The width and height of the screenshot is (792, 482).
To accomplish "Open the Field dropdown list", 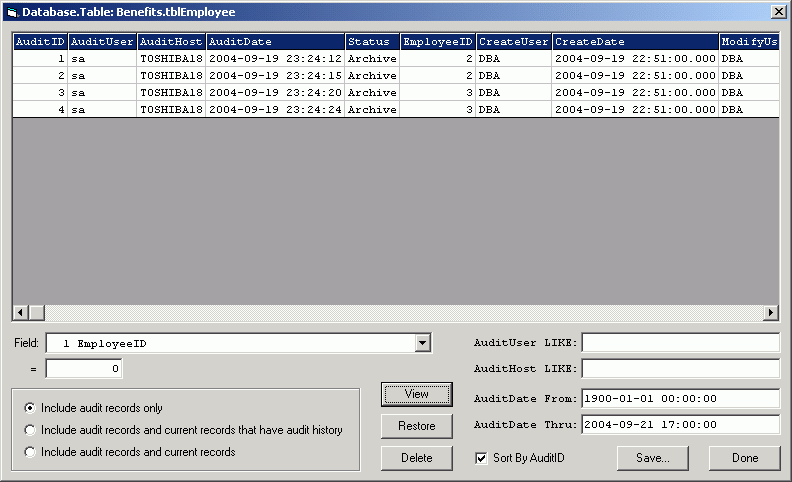I will 423,343.
